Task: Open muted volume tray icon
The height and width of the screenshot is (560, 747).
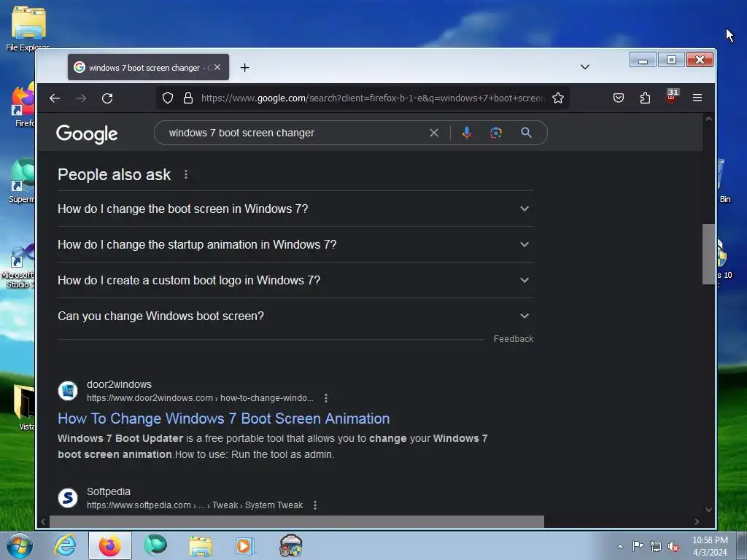Action: pos(673,546)
